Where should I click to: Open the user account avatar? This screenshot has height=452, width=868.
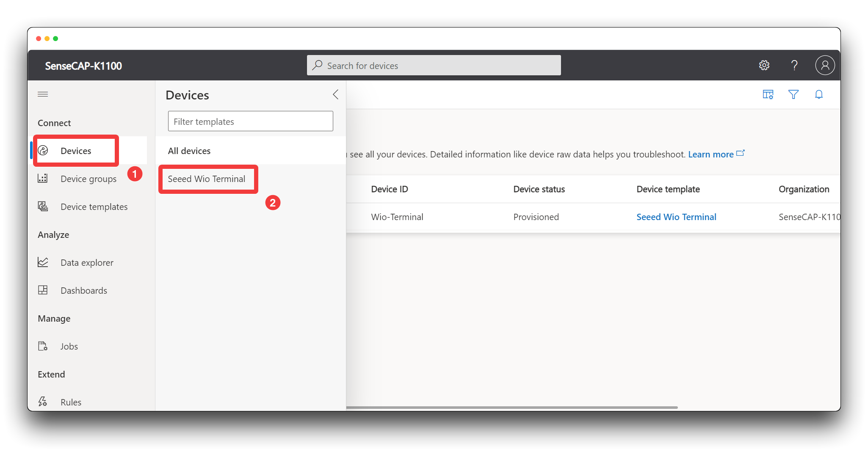(x=825, y=65)
